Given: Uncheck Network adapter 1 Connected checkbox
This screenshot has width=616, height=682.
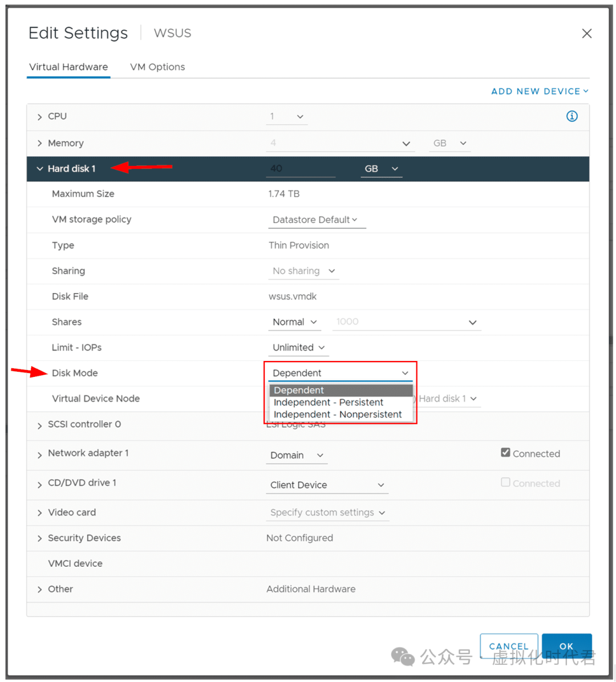Looking at the screenshot, I should [505, 452].
